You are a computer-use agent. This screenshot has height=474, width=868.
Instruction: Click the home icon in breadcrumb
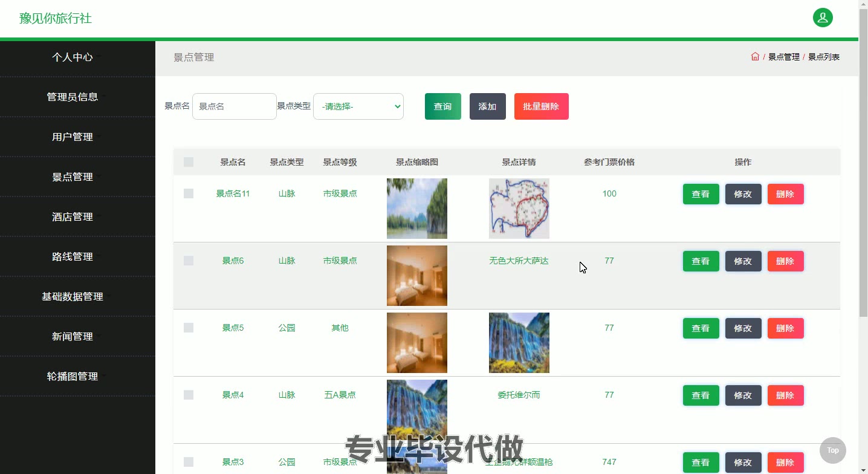pyautogui.click(x=755, y=57)
